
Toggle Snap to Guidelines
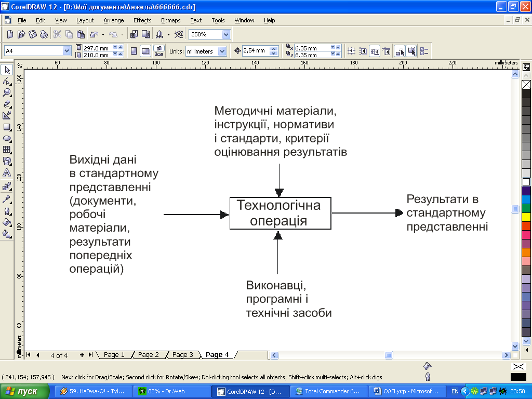point(363,51)
